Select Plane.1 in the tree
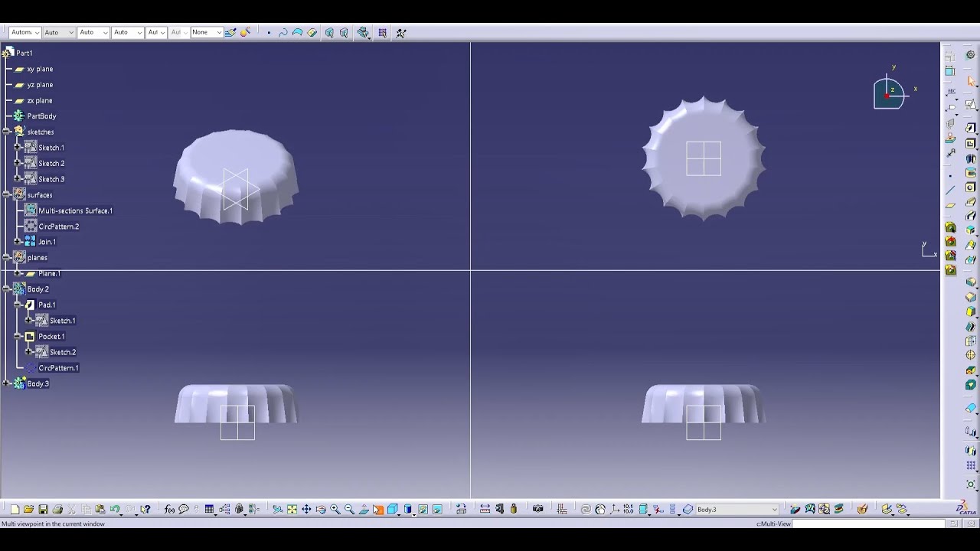980x551 pixels. (x=49, y=273)
